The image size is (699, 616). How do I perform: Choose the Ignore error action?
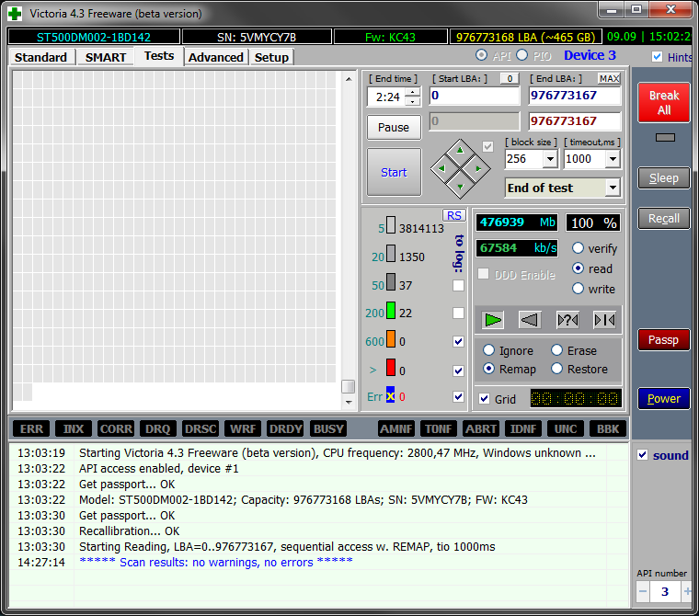(x=488, y=350)
